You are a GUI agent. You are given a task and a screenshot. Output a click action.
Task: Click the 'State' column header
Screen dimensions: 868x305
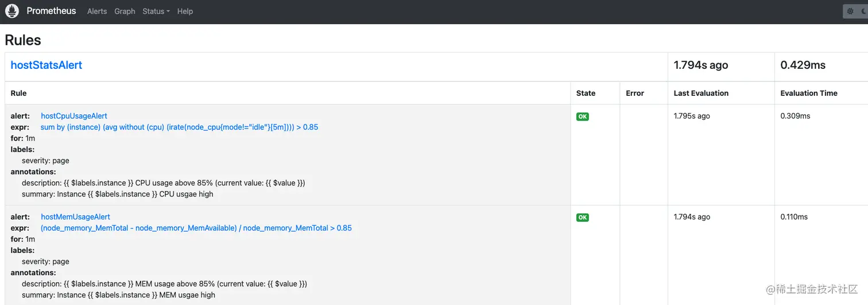[x=586, y=93]
